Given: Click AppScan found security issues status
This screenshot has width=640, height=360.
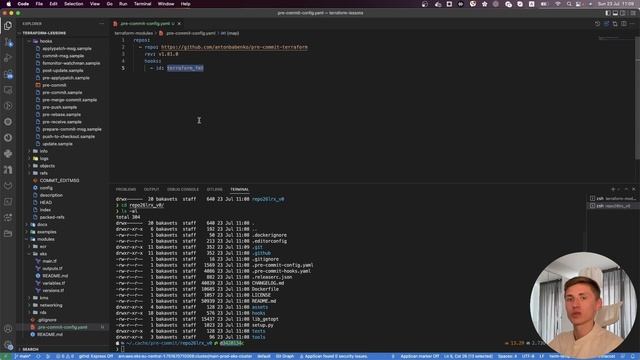Looking at the screenshot, I should pyautogui.click(x=334, y=356).
